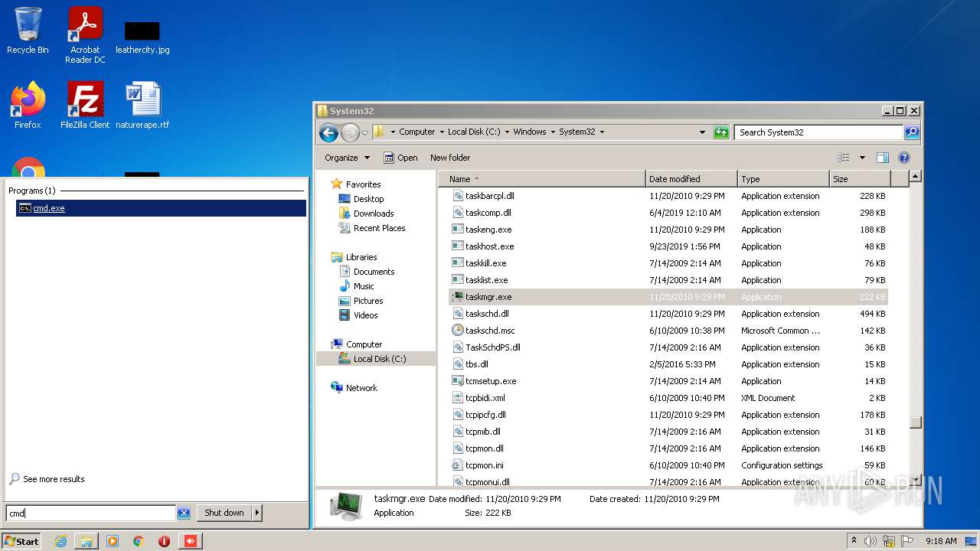Clear the Start menu search text
980x551 pixels.
184,514
